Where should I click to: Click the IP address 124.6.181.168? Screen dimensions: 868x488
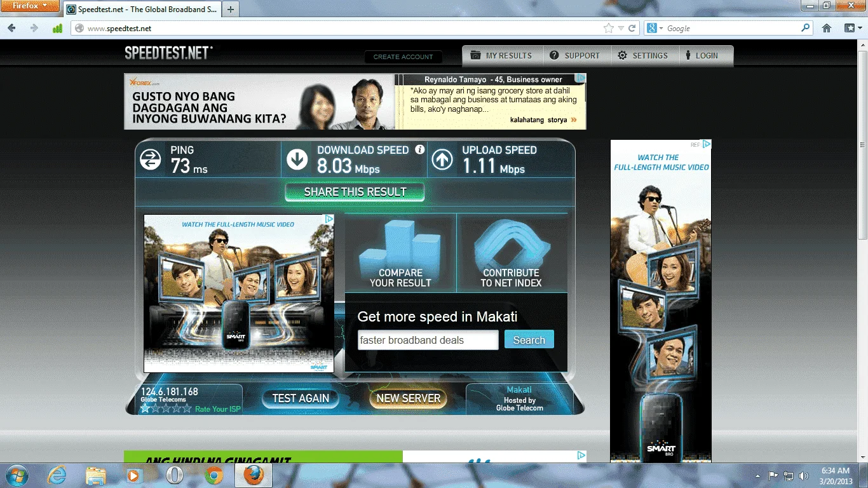(170, 391)
